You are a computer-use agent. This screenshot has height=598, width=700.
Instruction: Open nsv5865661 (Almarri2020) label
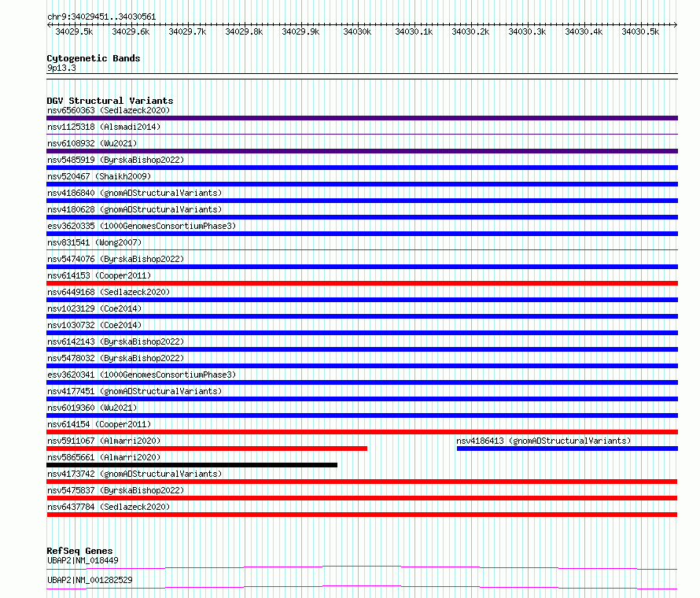tap(104, 457)
